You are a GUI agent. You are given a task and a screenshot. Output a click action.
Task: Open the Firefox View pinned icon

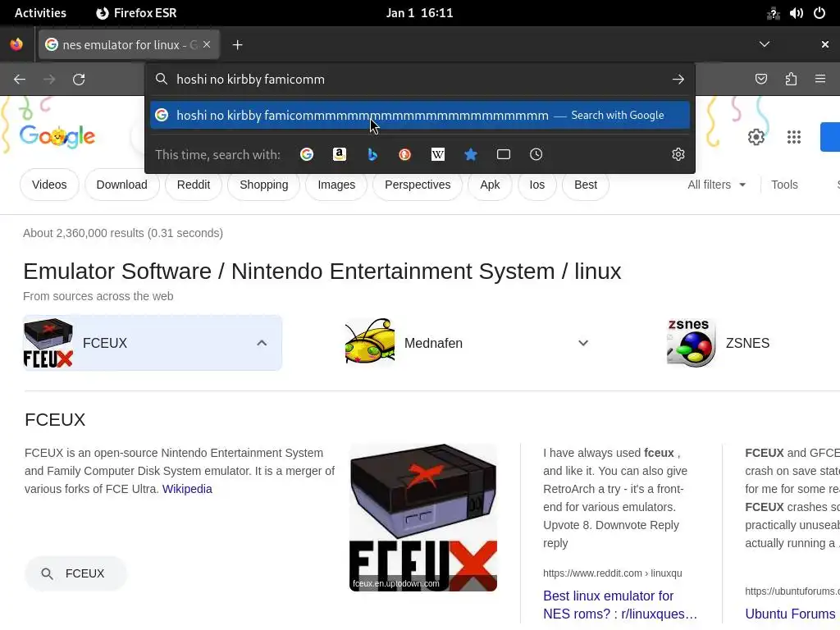16,44
